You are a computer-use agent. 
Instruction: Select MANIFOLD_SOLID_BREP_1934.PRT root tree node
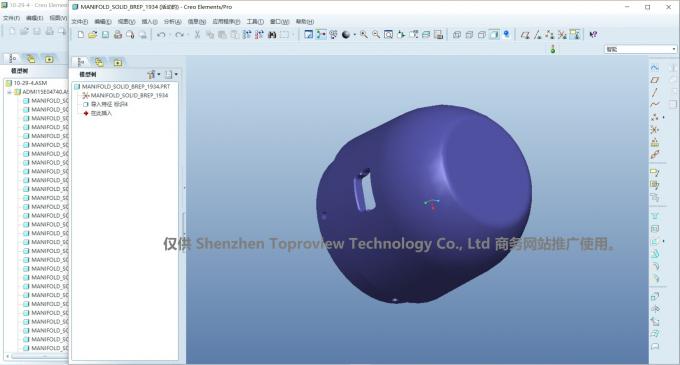point(122,87)
